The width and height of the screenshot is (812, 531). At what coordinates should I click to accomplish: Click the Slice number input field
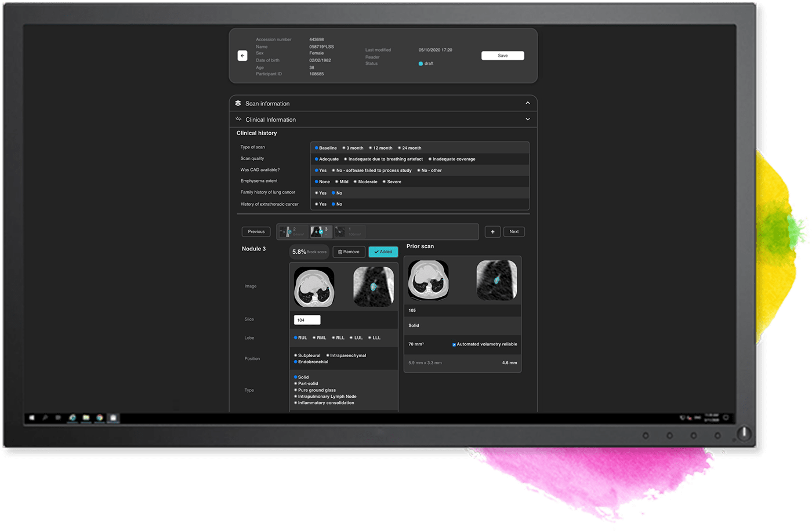click(x=306, y=319)
